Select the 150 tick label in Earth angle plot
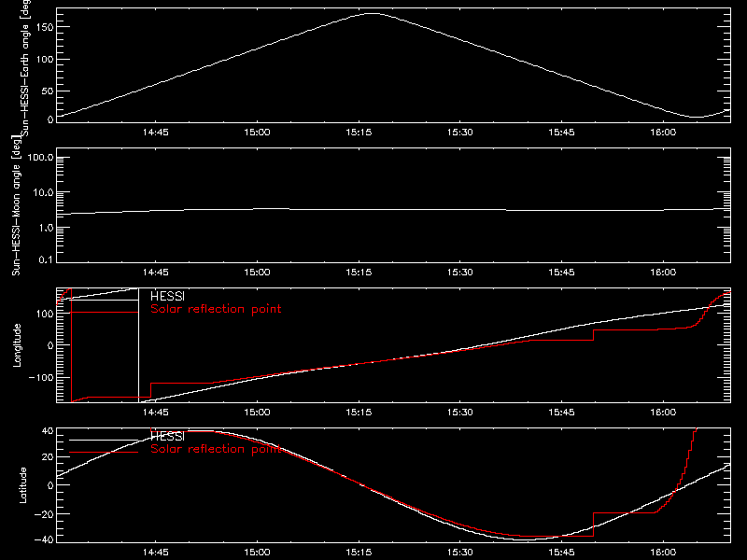Image resolution: width=747 pixels, height=560 pixels. 45,28
